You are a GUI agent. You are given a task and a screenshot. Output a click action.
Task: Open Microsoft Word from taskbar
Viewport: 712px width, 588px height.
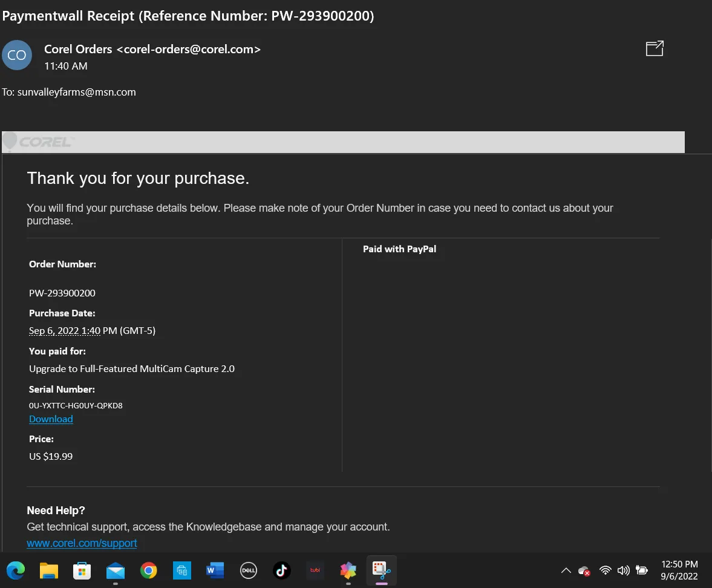click(x=215, y=570)
